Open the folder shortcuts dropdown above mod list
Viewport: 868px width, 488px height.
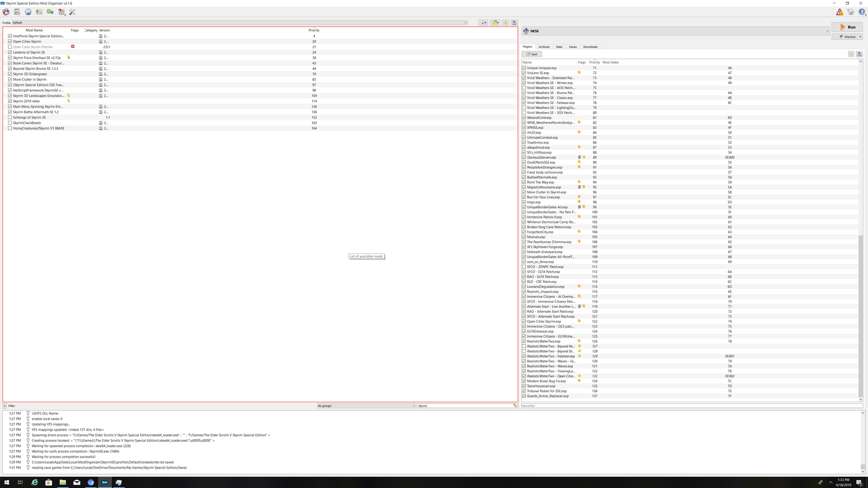495,23
